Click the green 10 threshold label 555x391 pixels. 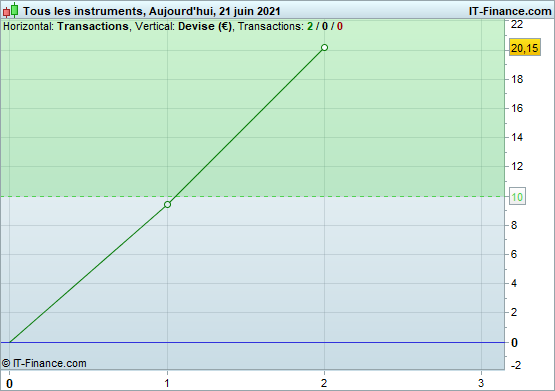tap(517, 196)
